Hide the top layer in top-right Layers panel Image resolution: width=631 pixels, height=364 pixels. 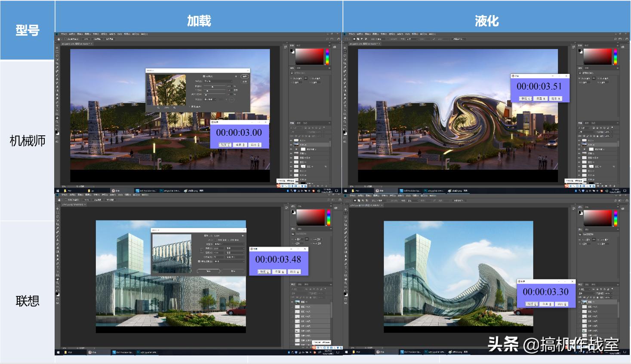tap(579, 141)
